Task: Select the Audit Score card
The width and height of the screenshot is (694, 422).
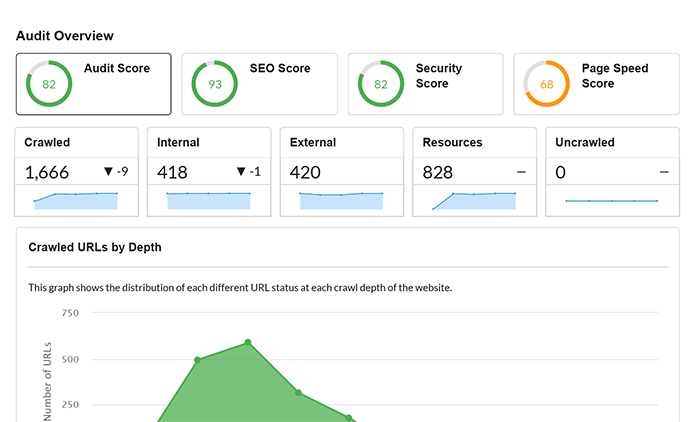Action: tap(93, 84)
